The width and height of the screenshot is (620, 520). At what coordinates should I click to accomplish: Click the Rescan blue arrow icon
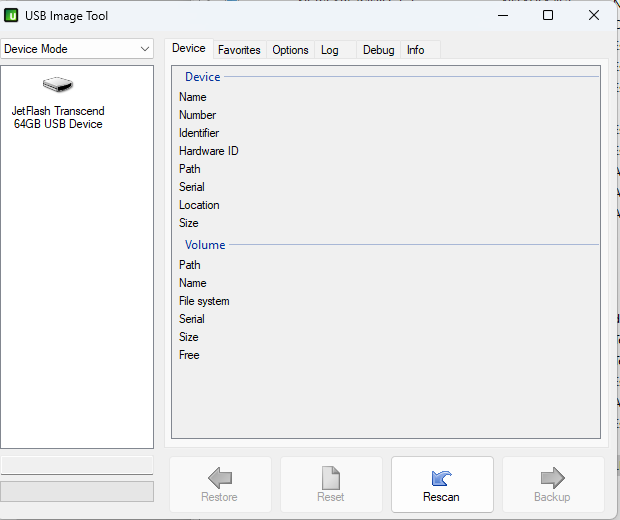pos(441,478)
